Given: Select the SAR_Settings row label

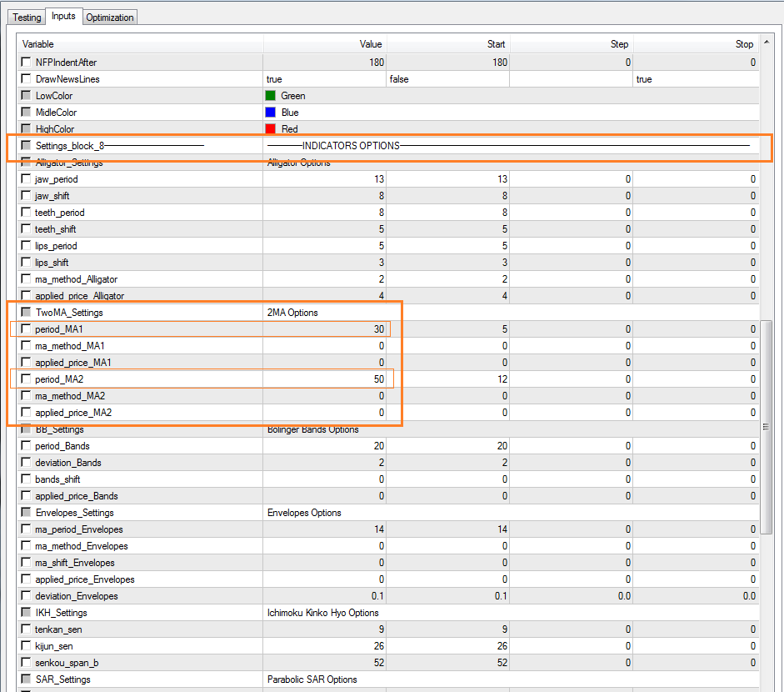Looking at the screenshot, I should point(63,679).
